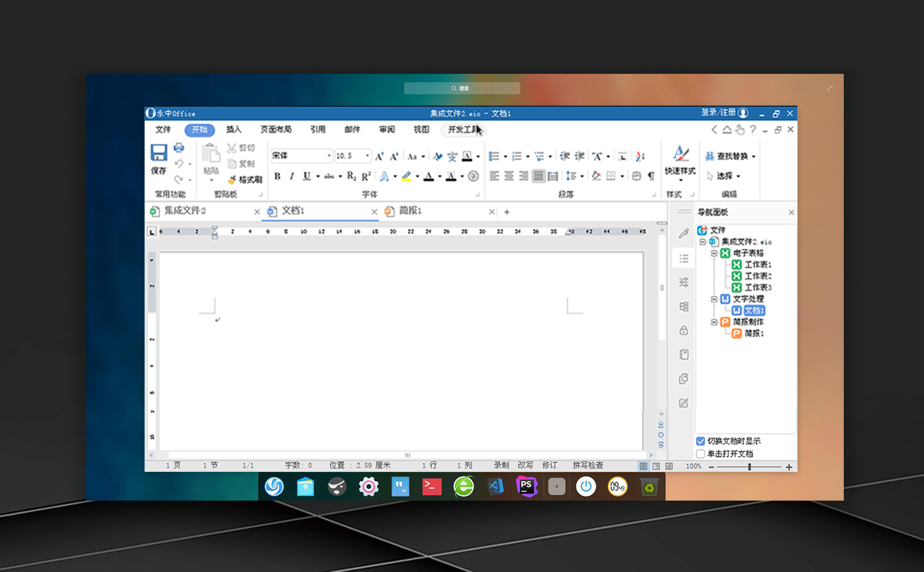Align text right
The image size is (924, 572).
click(x=524, y=176)
